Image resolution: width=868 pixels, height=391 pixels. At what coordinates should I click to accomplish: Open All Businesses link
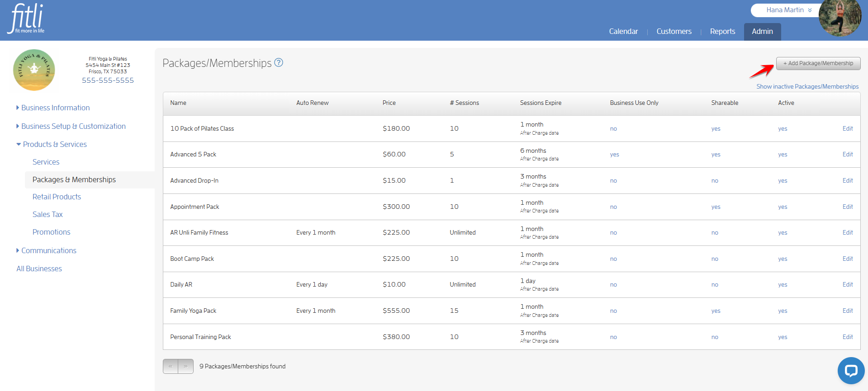tap(39, 269)
